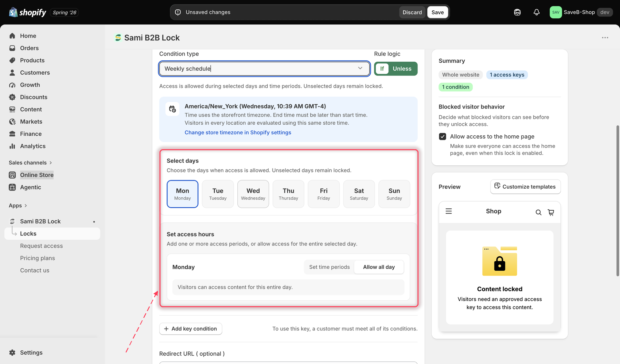Expand the Sales channels section
620x364 pixels.
pos(30,163)
